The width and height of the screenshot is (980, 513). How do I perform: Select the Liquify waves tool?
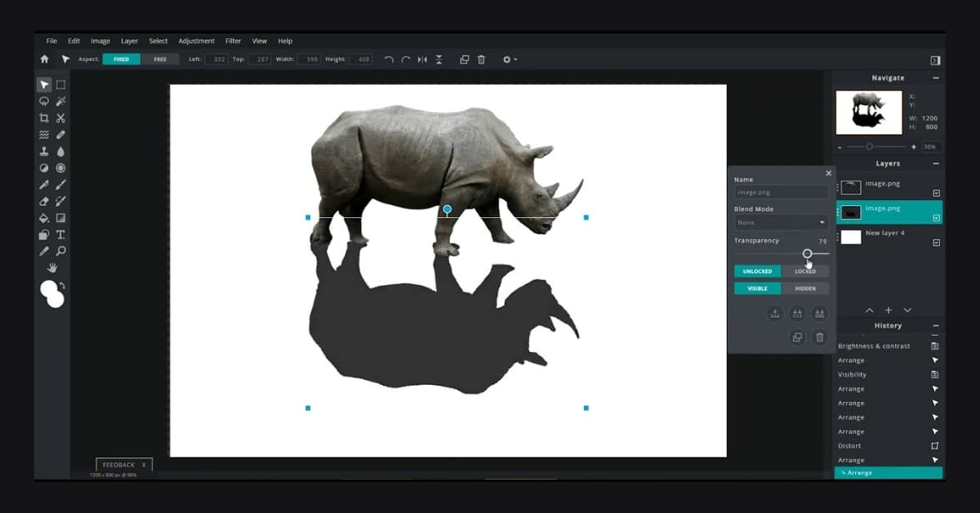coord(44,135)
